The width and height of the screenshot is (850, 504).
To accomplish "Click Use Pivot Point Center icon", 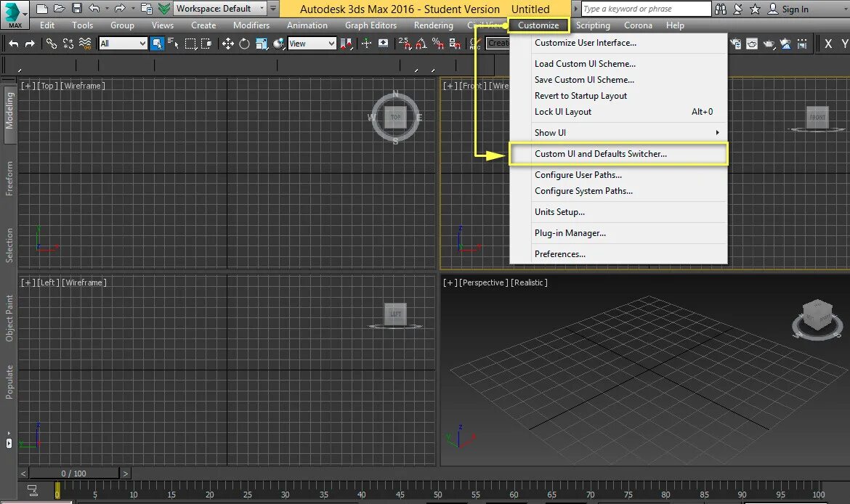I will (347, 44).
